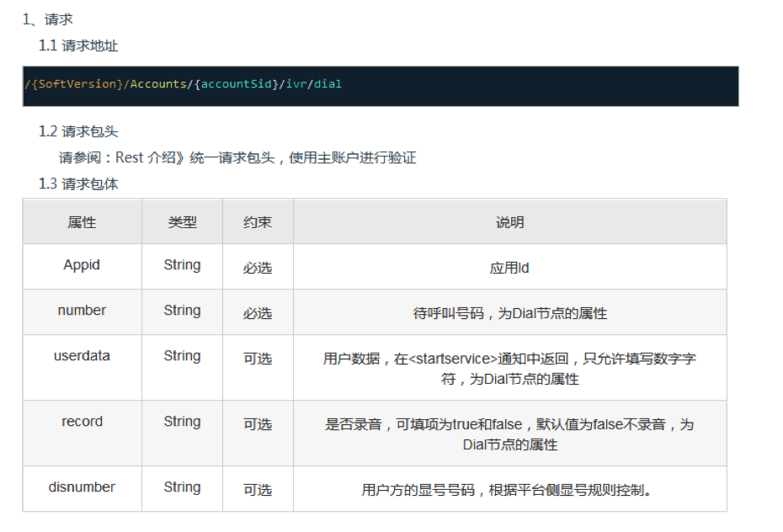Click the '用户方的显号号码' description
783x532 pixels.
[x=506, y=490]
